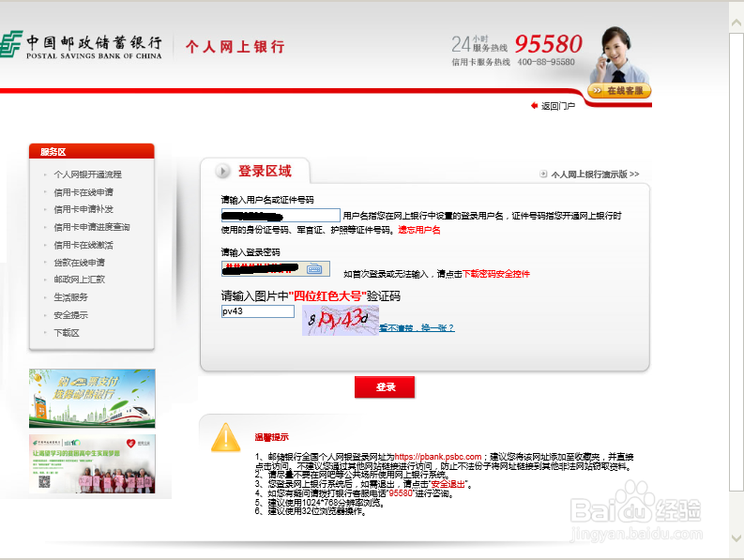
Task: Click the icon before 个人网上银行演示版
Action: pyautogui.click(x=543, y=174)
